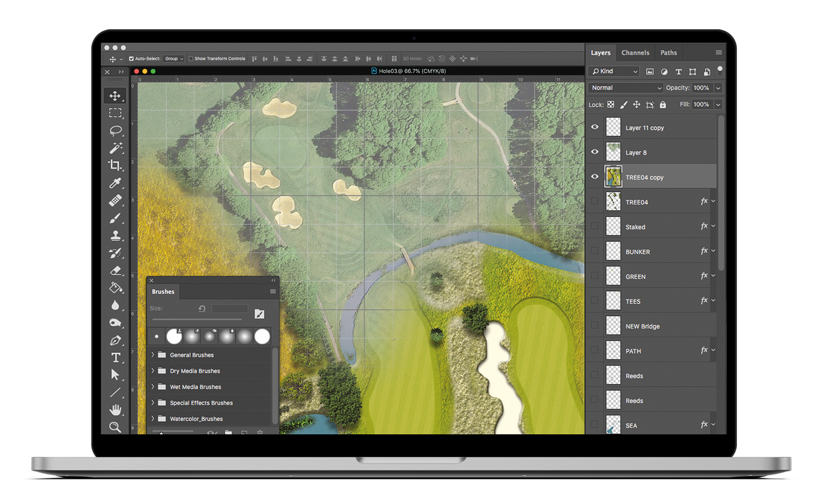
Task: Check Show Transform Controls
Action: (192, 58)
